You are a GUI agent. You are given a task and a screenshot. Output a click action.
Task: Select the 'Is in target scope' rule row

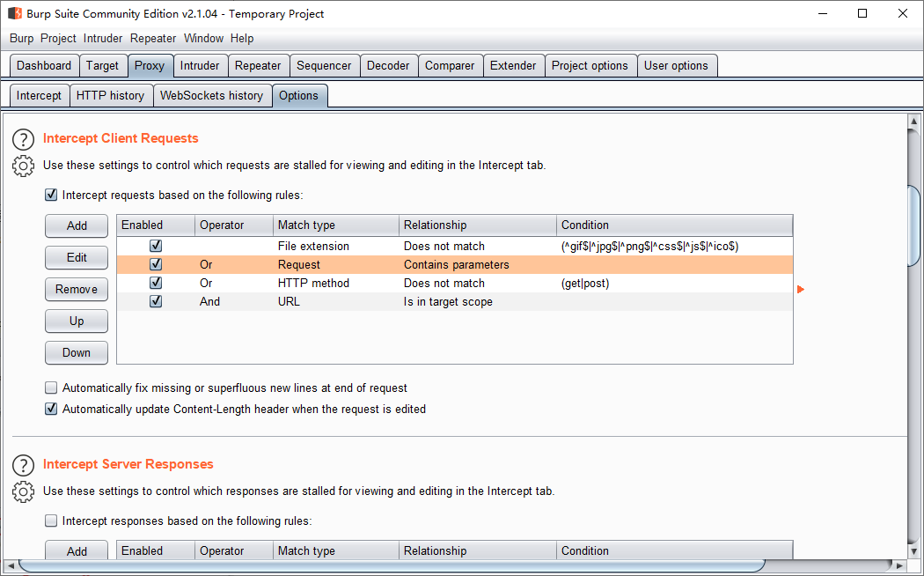pyautogui.click(x=455, y=301)
